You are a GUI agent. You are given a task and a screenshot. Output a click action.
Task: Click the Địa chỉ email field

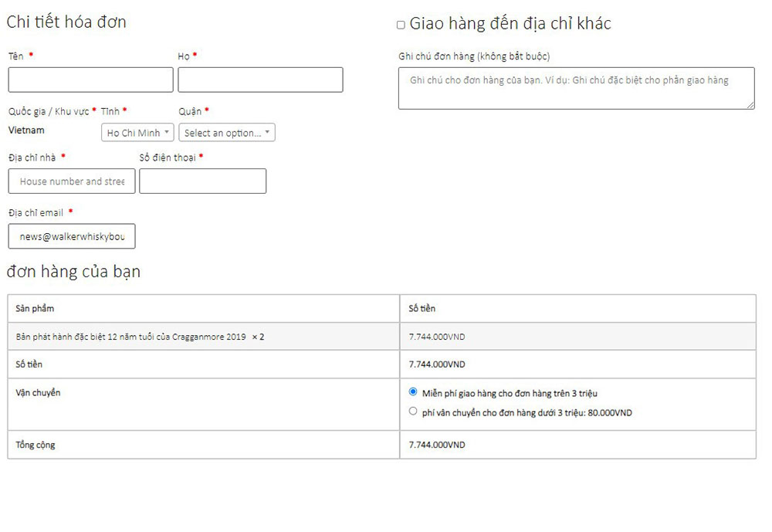pyautogui.click(x=72, y=237)
